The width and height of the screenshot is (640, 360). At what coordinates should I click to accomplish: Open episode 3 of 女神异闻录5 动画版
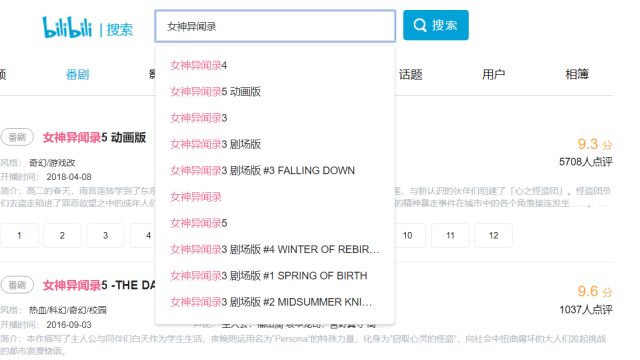coord(105,236)
